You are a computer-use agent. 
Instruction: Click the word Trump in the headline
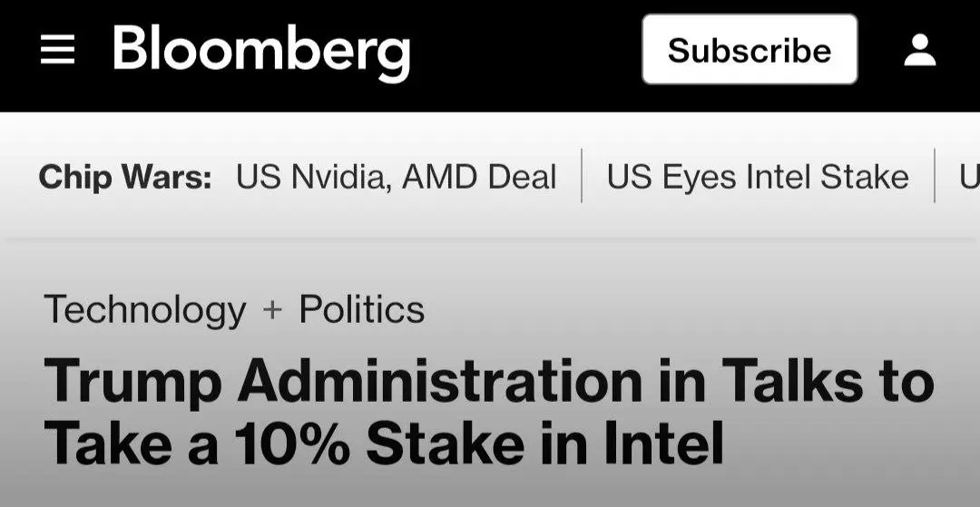point(132,382)
